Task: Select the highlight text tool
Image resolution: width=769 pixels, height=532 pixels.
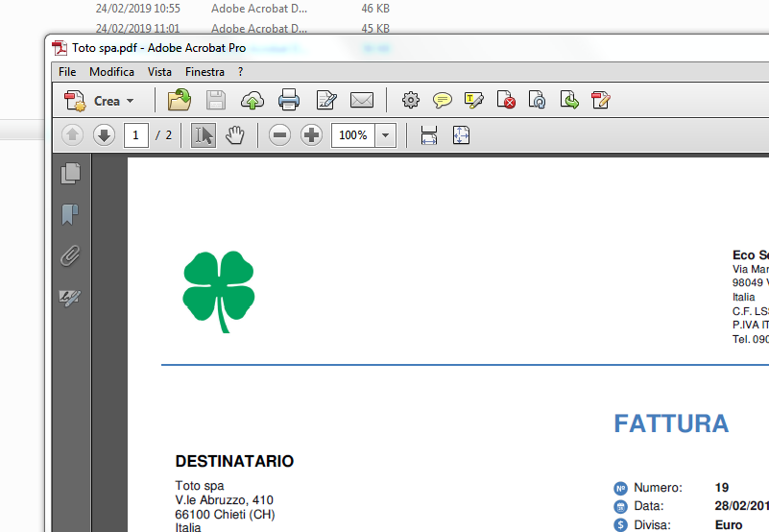Action: pyautogui.click(x=473, y=100)
